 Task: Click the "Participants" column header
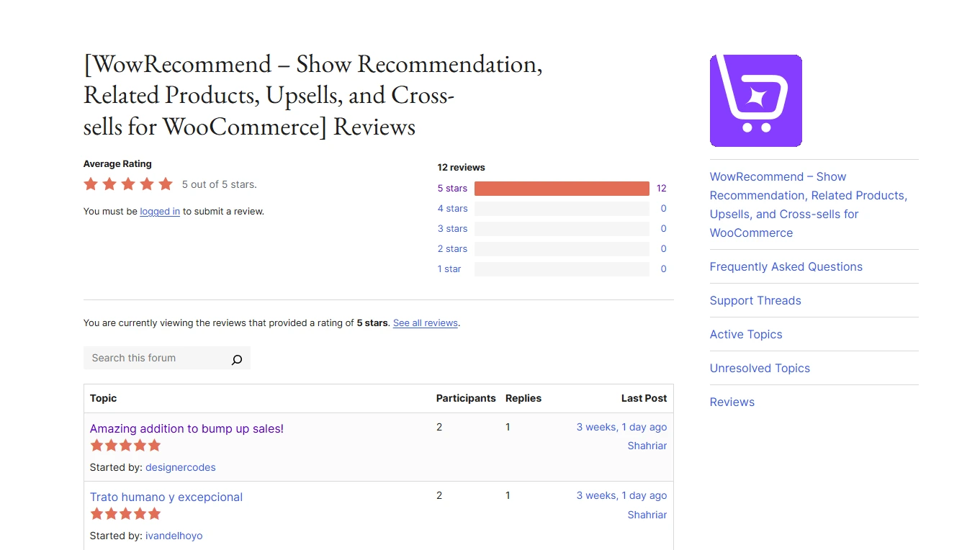click(x=466, y=398)
